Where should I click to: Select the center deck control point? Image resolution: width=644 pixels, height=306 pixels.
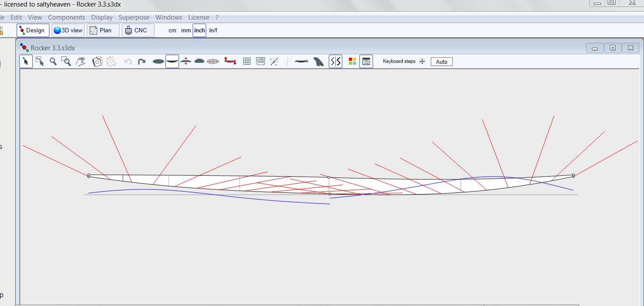[x=329, y=177]
